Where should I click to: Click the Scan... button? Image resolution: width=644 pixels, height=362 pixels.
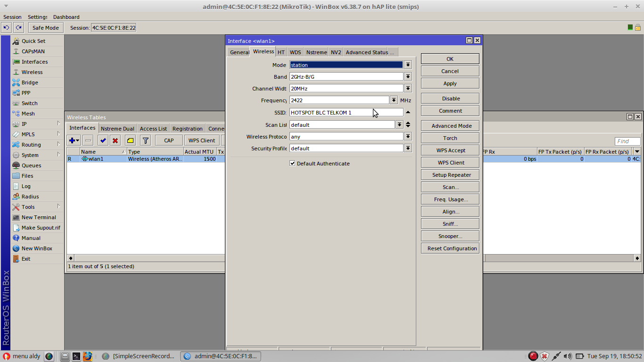pos(450,187)
